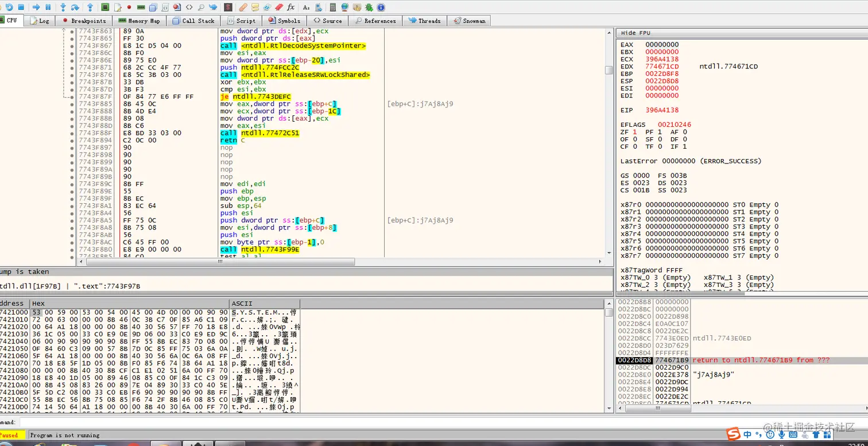
Task: Open Threads from the toolbar icon
Action: click(213, 7)
